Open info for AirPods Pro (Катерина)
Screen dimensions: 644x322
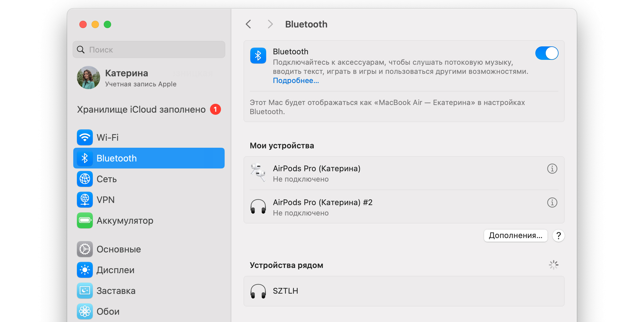[x=552, y=168]
